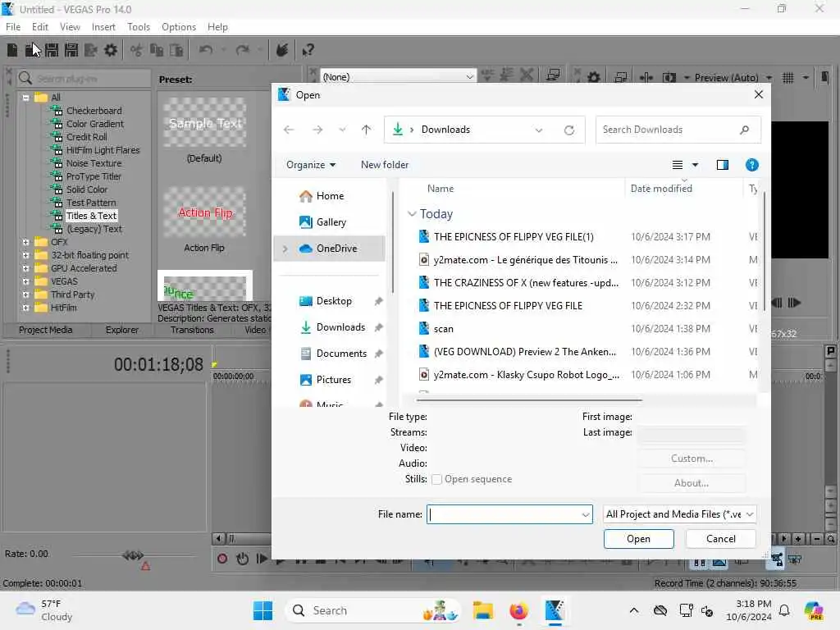Click New project icon in VEGAS toolbar
The image size is (840, 630).
(12, 50)
